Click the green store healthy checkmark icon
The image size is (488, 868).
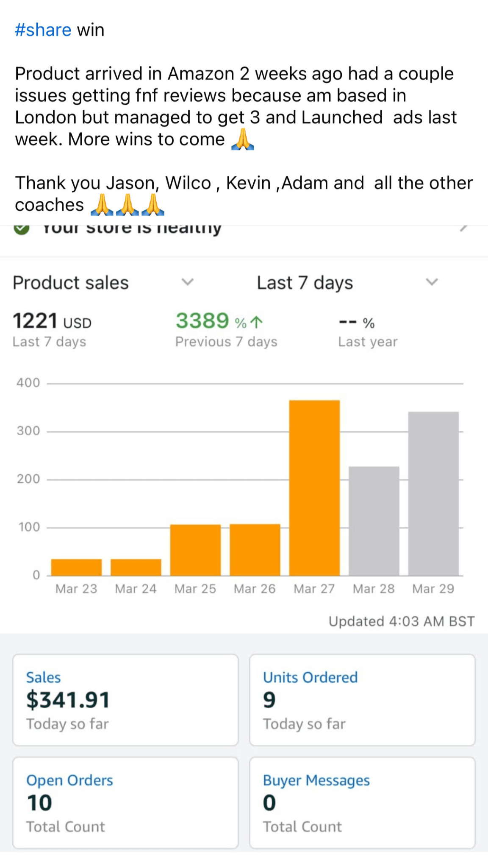click(x=22, y=228)
